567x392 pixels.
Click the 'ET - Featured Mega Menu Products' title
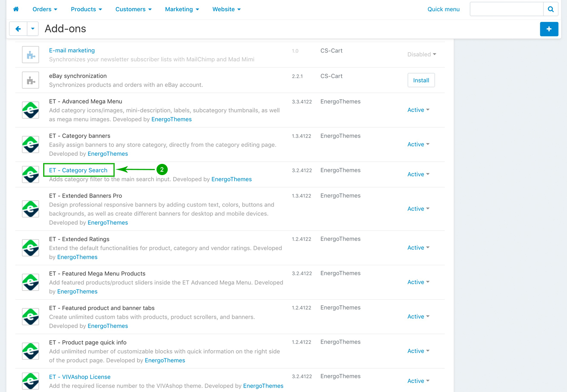pos(97,274)
